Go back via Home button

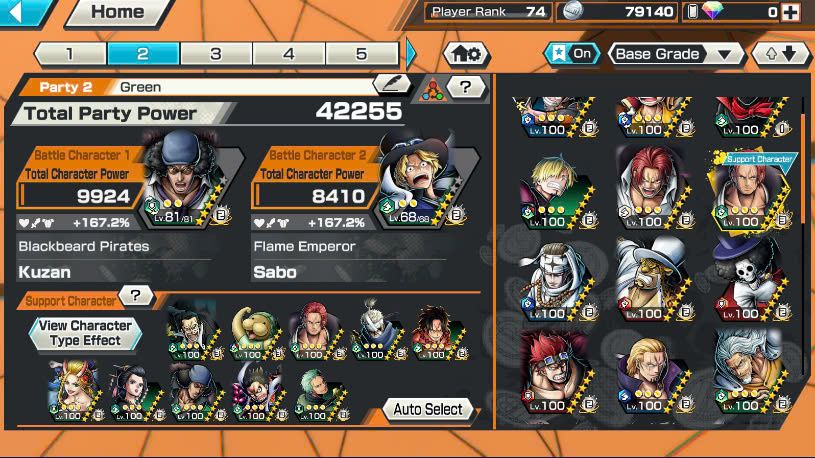click(x=117, y=12)
